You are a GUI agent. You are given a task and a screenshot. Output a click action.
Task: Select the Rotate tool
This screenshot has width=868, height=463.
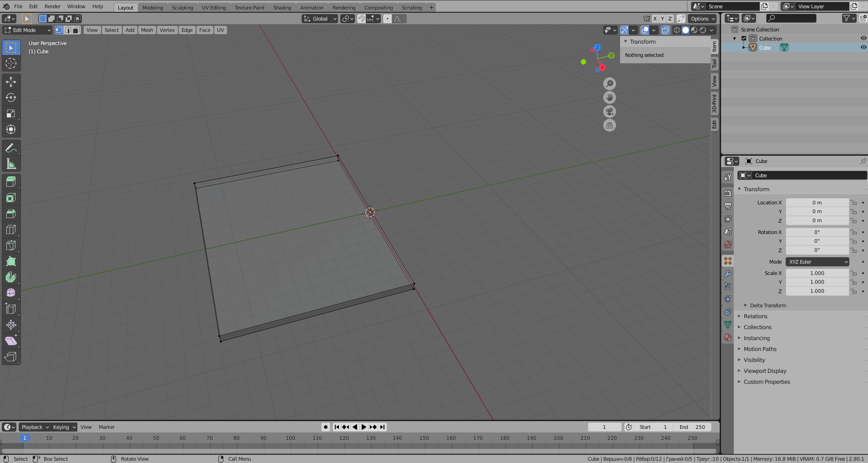click(11, 98)
